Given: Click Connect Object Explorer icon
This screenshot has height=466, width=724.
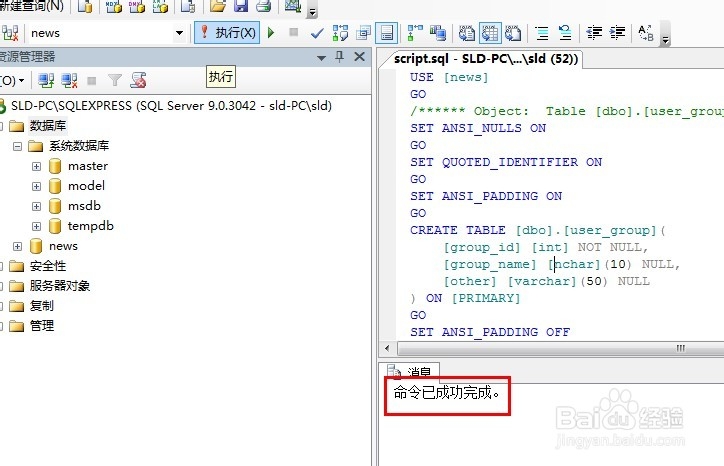Looking at the screenshot, I should point(46,80).
